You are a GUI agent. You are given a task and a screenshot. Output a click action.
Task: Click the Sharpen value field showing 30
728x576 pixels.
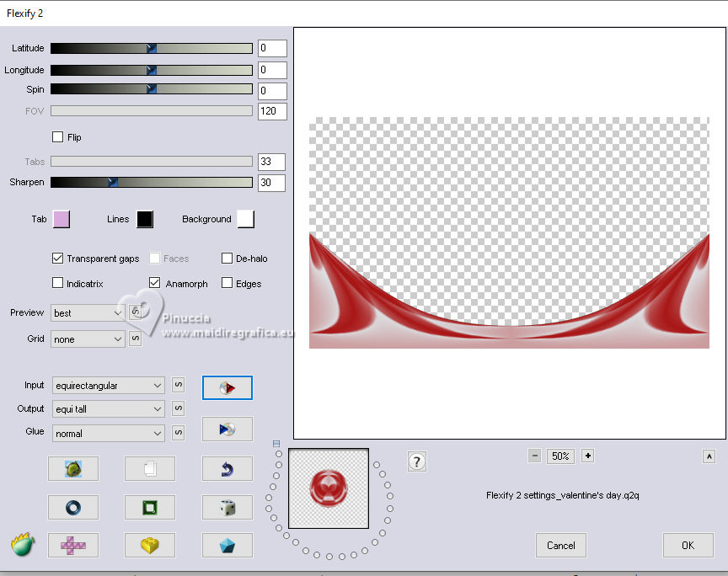271,183
